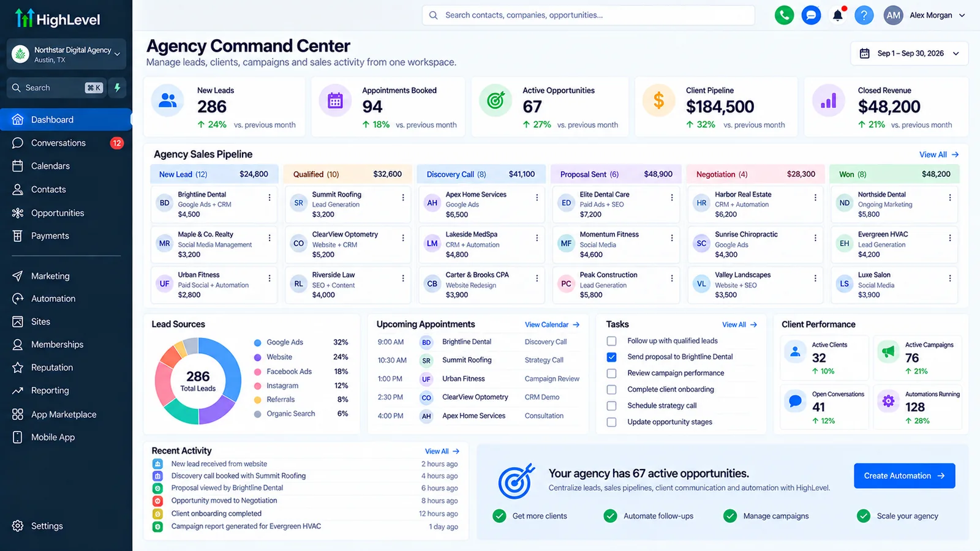
Task: Expand the Northstar Digital Agency account switcher
Action: coord(66,54)
